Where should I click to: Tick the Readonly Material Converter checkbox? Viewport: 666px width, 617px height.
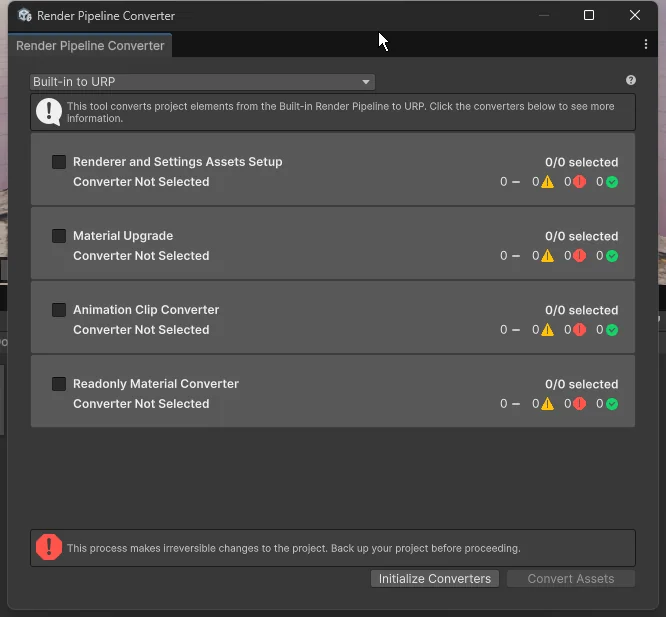[x=59, y=384]
